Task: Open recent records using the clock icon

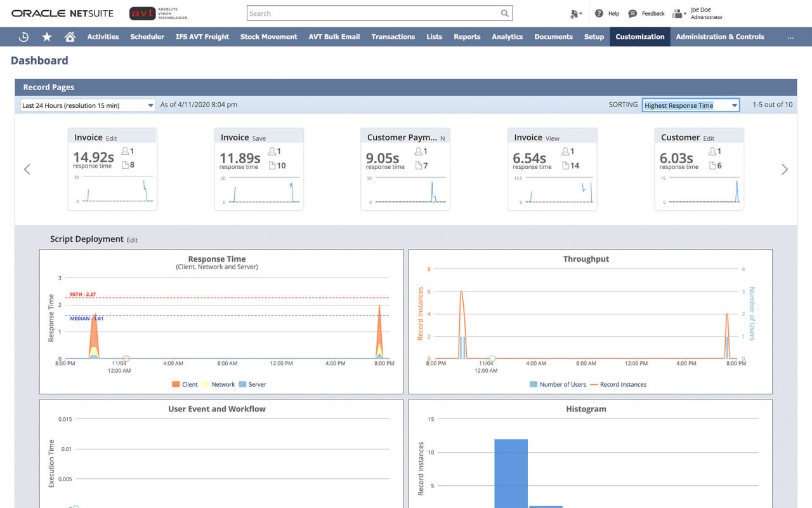Action: coord(23,36)
